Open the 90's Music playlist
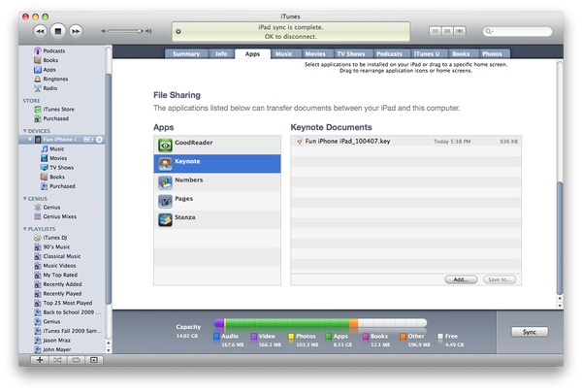Viewport: 582px width, 392px height. 56,246
